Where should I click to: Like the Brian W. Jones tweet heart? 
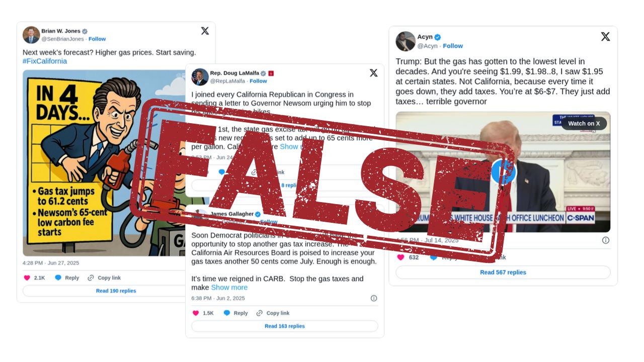tap(27, 278)
